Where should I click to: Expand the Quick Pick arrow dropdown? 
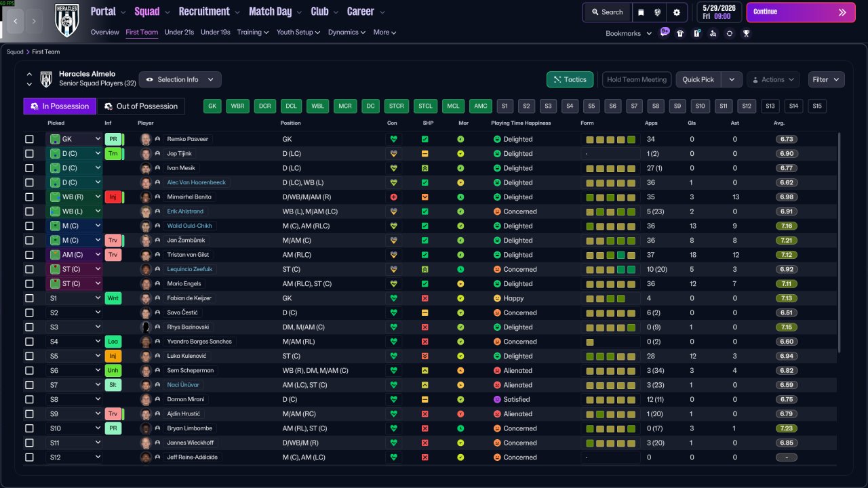click(731, 79)
